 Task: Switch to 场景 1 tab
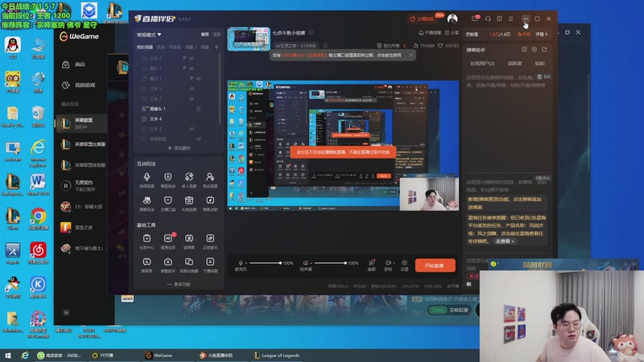[191, 47]
